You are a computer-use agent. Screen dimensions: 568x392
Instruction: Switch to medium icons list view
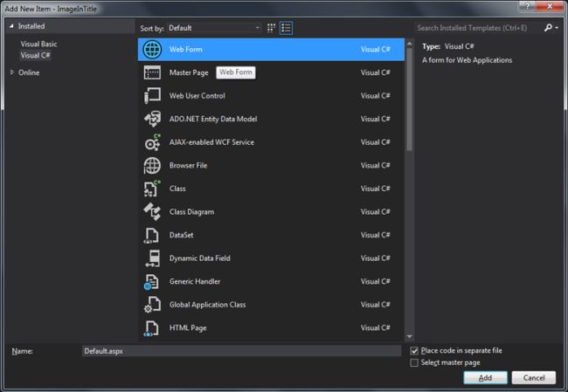[x=286, y=28]
